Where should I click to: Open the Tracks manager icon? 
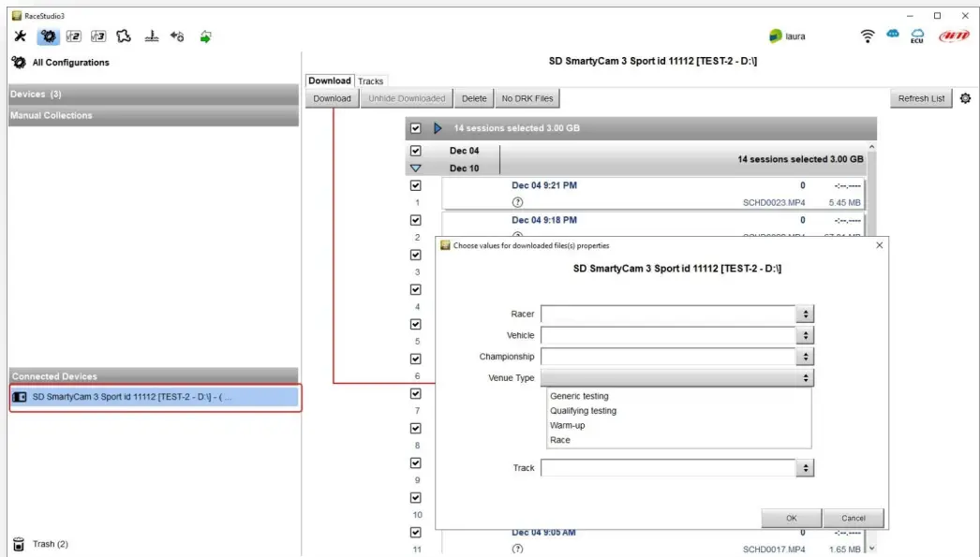click(125, 36)
